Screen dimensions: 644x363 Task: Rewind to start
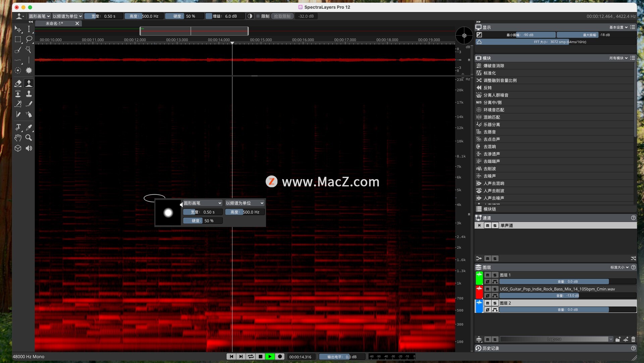(231, 357)
